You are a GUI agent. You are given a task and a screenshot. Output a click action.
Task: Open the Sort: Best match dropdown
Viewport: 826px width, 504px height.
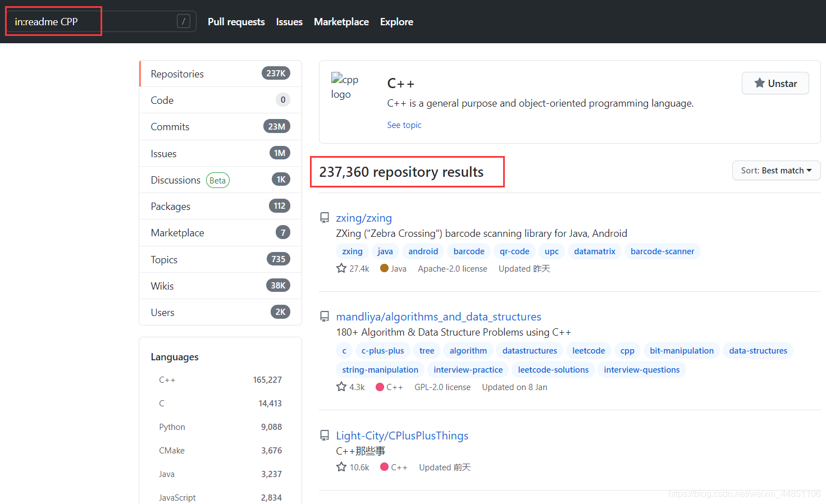click(x=776, y=171)
